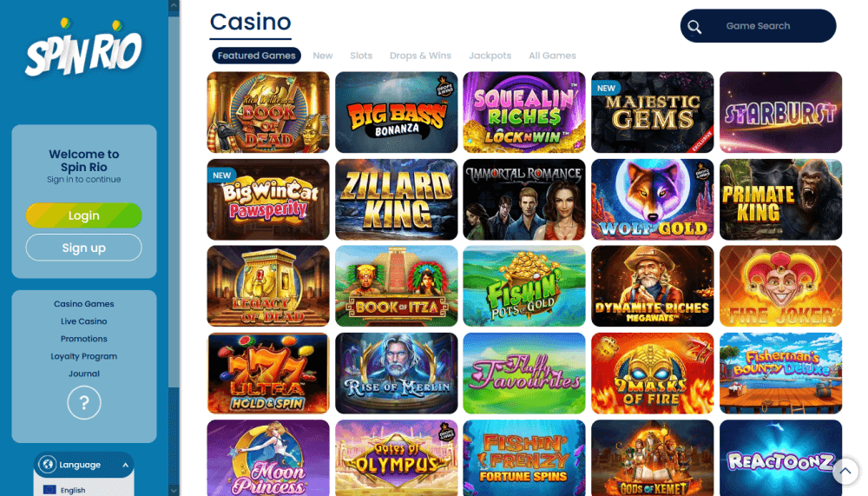Go to the Loyalty Program link
868x496 pixels.
(83, 356)
